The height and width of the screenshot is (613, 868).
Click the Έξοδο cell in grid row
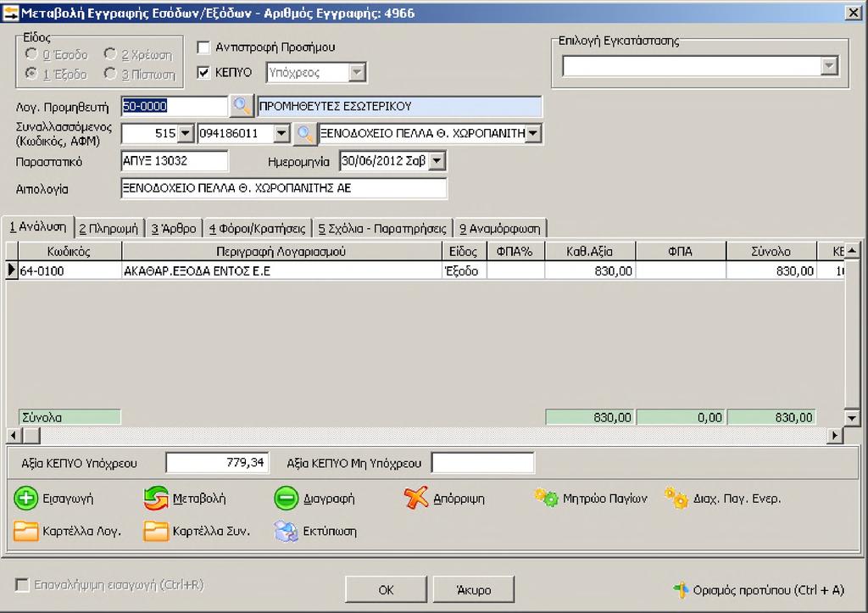coord(464,270)
